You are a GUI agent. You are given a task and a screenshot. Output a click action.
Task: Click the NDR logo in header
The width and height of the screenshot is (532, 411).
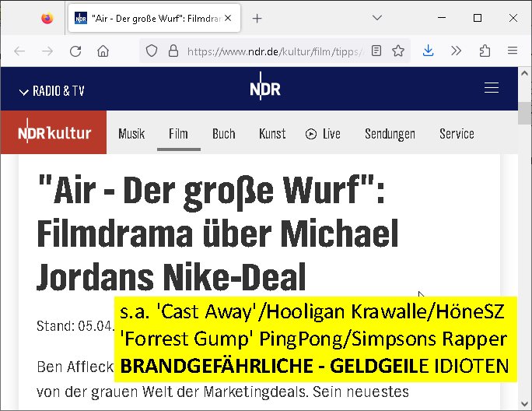pos(265,88)
